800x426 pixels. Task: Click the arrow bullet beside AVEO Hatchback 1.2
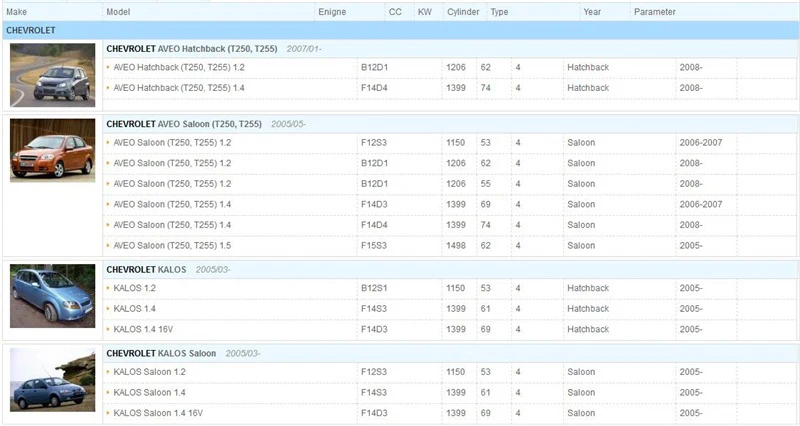pos(108,67)
